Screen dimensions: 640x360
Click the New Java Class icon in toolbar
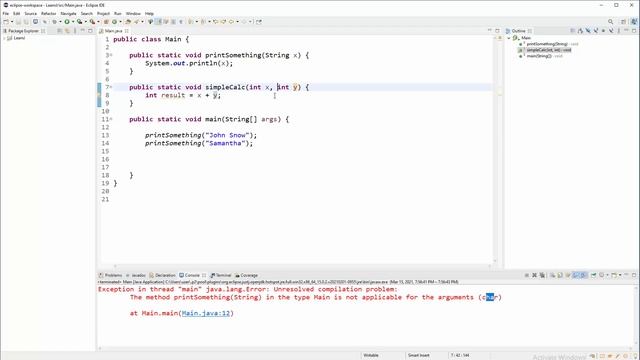[x=114, y=22]
